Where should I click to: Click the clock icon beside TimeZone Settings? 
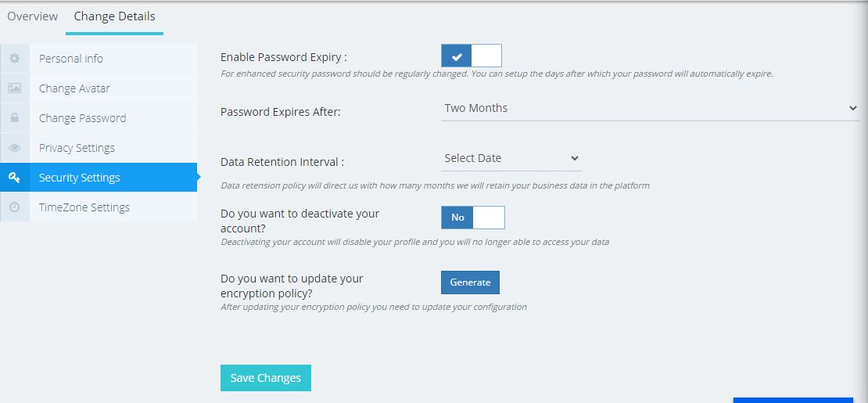(14, 207)
